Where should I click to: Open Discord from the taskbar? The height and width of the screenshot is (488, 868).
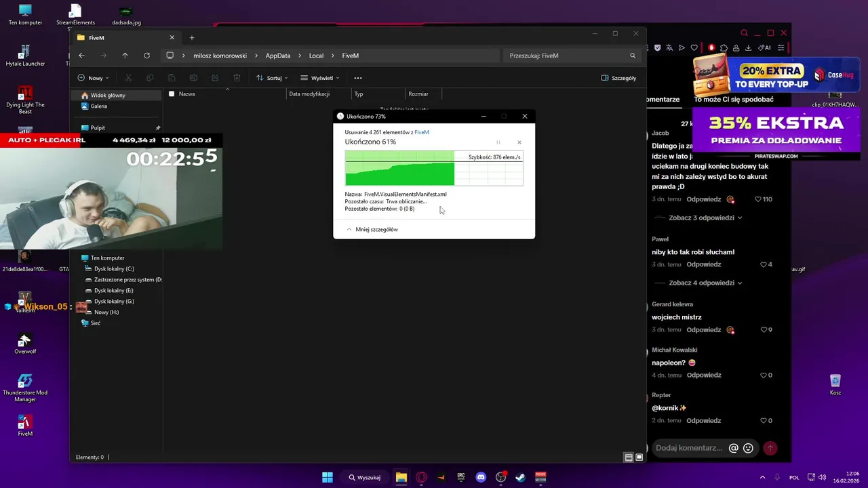coord(481,477)
